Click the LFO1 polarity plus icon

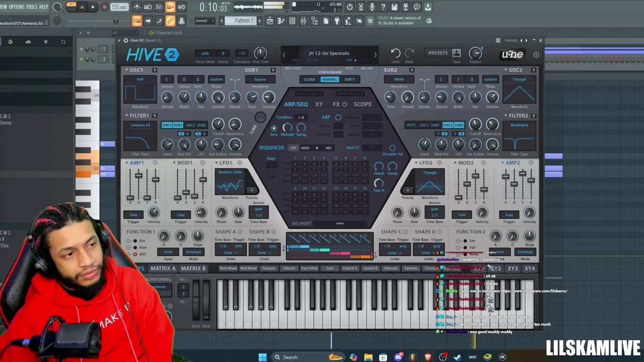pos(251,191)
